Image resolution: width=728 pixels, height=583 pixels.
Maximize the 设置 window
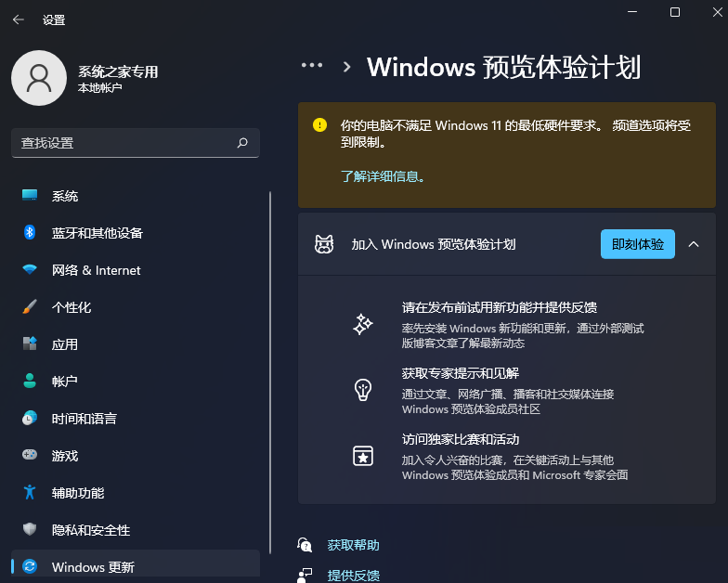[675, 12]
